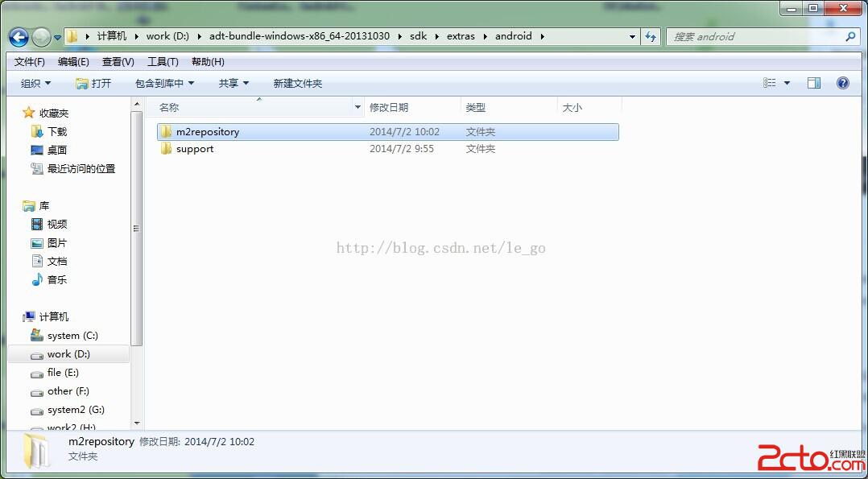The image size is (868, 479).
Task: Click the change view icon
Action: coord(770,83)
